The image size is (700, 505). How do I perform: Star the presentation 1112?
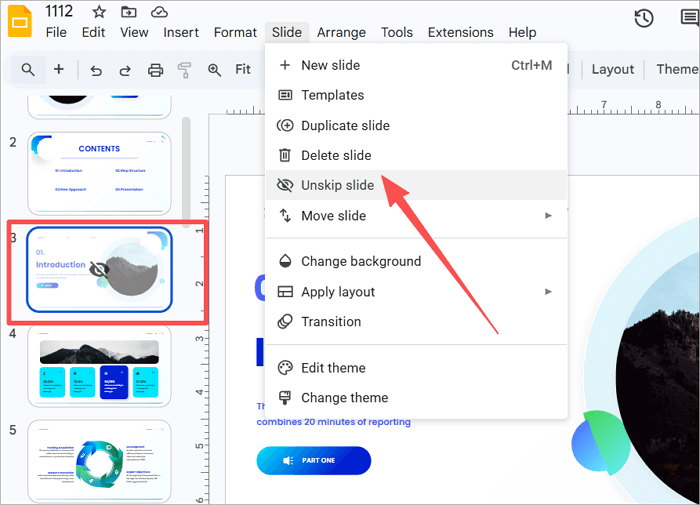coord(99,12)
